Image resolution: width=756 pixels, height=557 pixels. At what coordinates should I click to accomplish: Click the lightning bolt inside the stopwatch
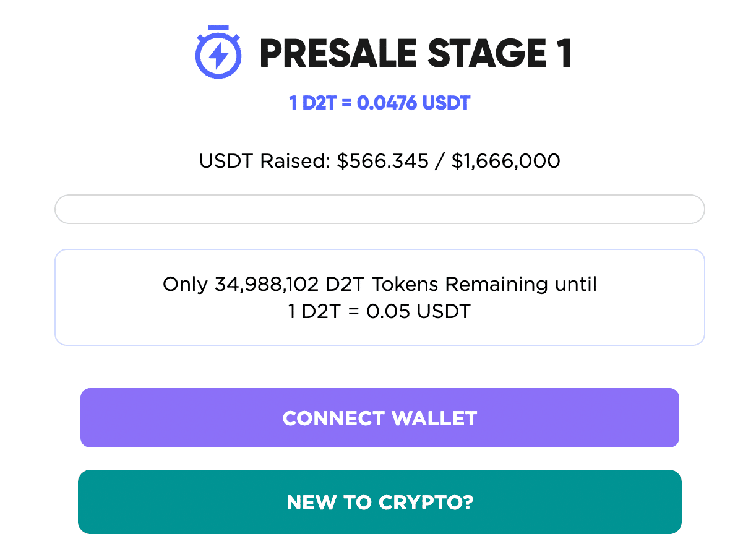point(218,56)
